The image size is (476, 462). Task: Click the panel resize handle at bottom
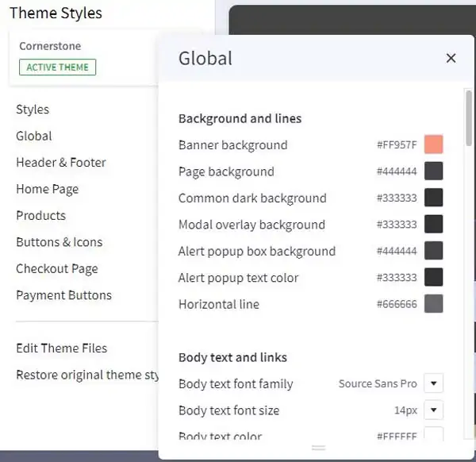[x=318, y=449]
